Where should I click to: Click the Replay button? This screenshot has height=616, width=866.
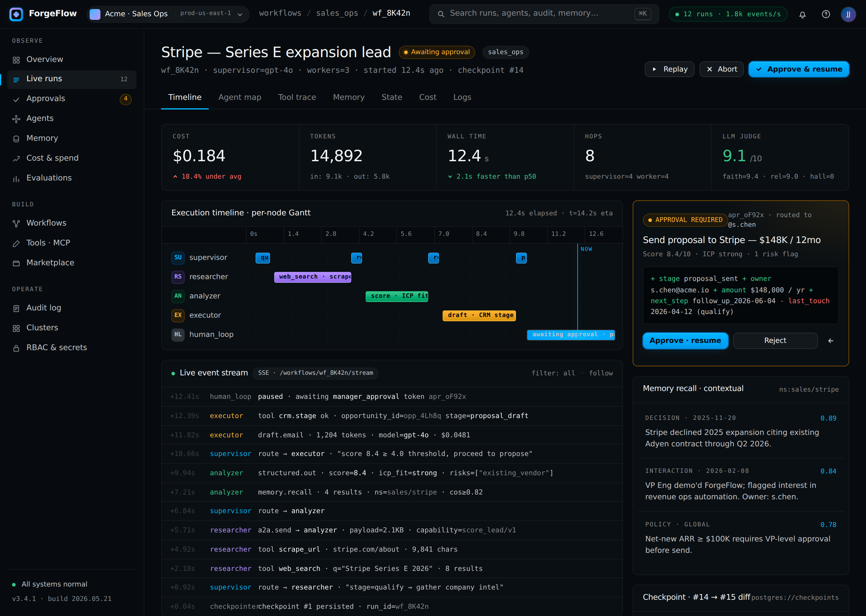(669, 69)
